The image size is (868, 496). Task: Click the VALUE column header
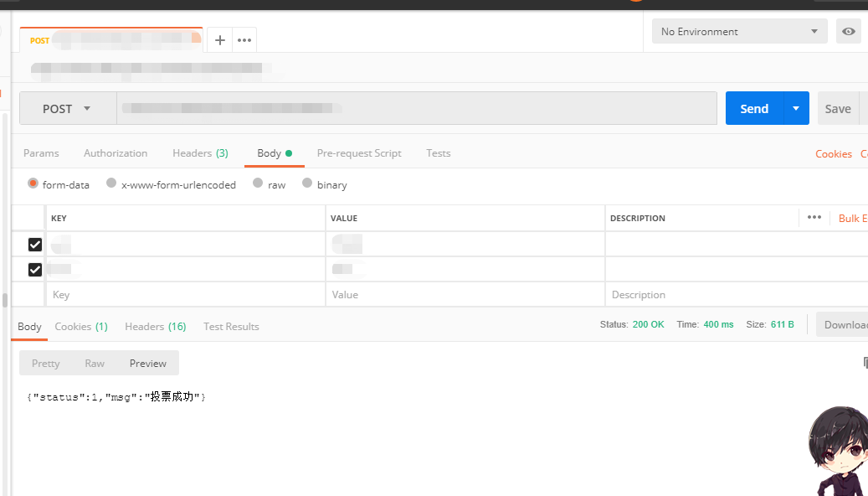click(x=344, y=219)
